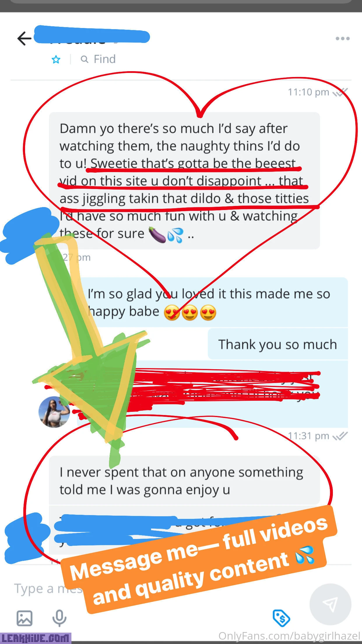Tap the magnifying glass search icon

click(85, 60)
